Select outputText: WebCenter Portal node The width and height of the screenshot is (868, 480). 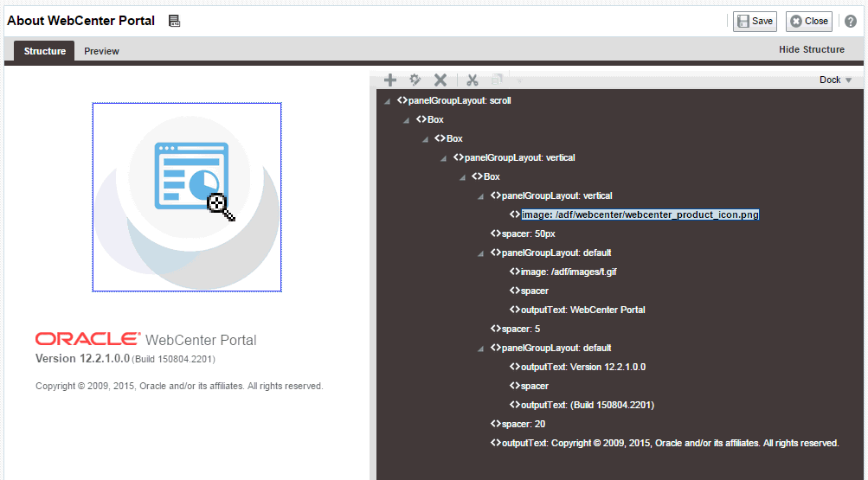(x=583, y=310)
